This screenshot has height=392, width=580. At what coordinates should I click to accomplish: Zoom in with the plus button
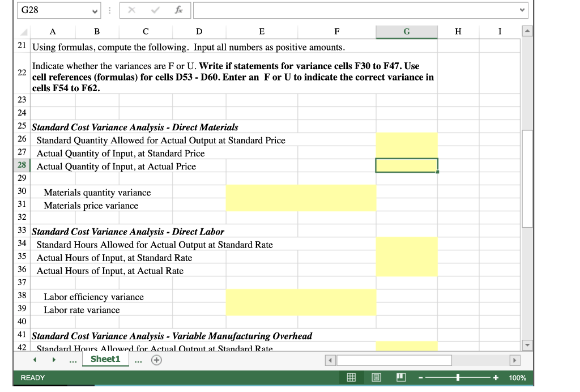click(496, 378)
